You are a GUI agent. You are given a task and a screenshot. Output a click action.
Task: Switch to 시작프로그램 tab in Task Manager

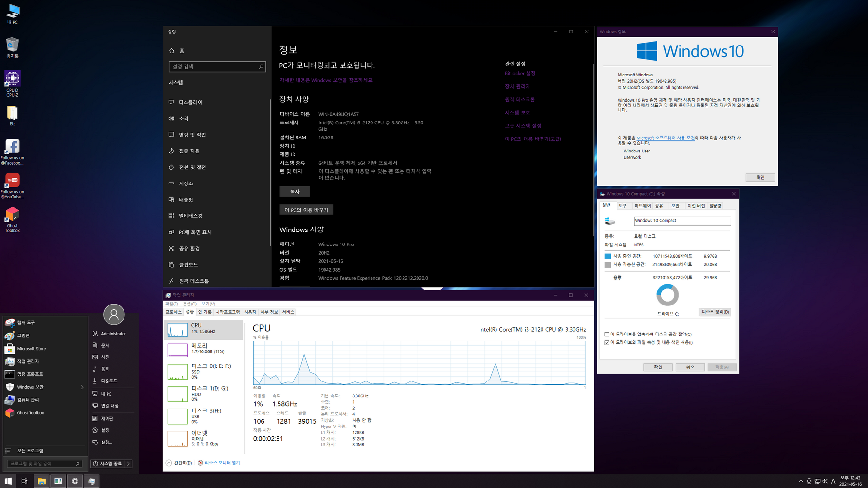[228, 312]
